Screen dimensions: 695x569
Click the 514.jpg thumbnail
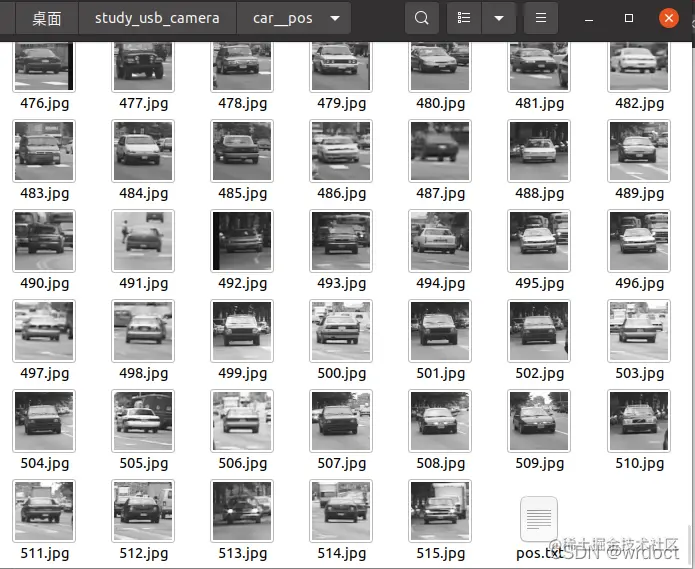coord(341,511)
